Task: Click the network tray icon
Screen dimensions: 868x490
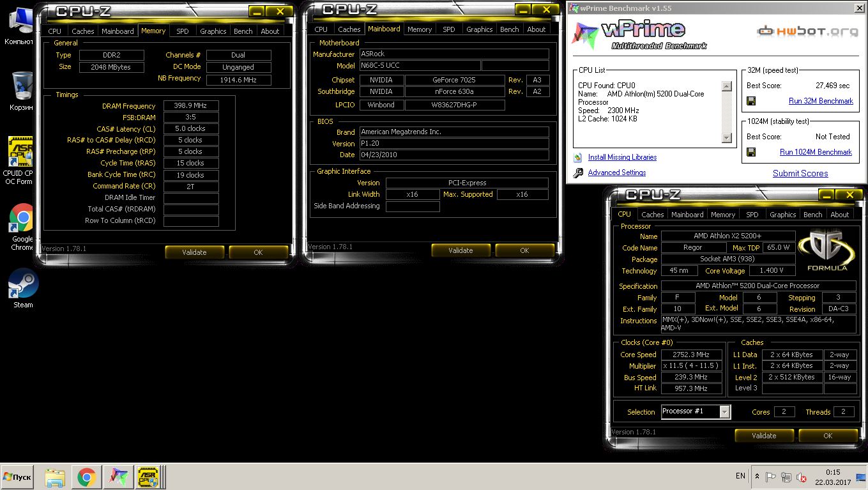Action: pyautogui.click(x=786, y=477)
